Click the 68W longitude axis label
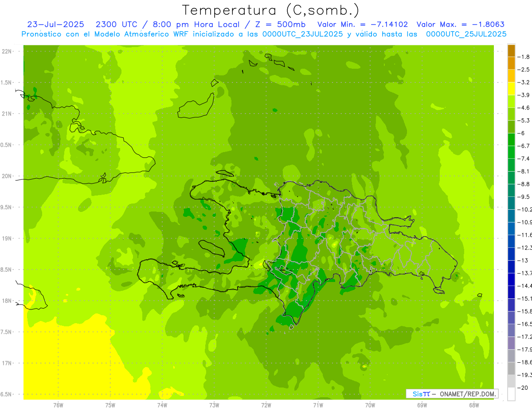Viewport: 532px width, 411px height. pos(474,405)
